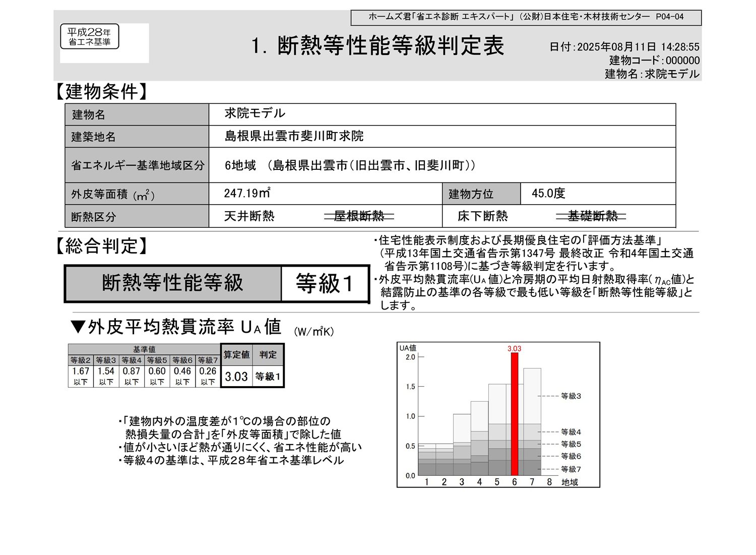This screenshot has width=756, height=555.
Task: Click the 地域 axis label in chart
Action: click(x=570, y=482)
